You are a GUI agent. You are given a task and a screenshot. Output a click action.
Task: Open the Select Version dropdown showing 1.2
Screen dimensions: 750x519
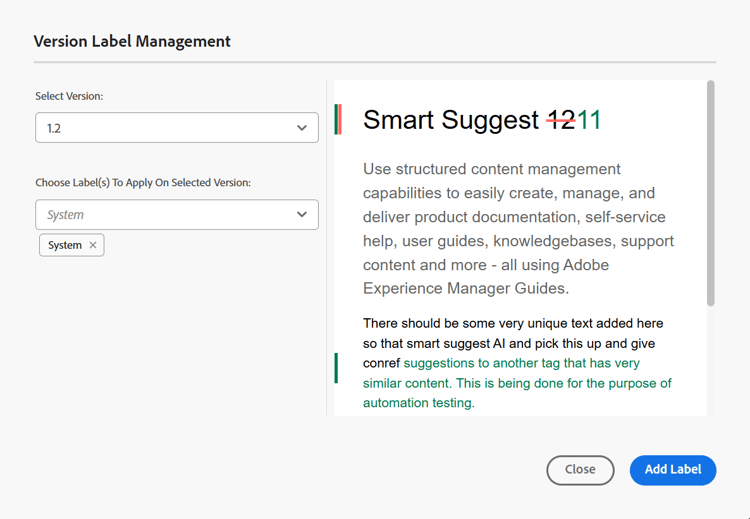pyautogui.click(x=176, y=128)
